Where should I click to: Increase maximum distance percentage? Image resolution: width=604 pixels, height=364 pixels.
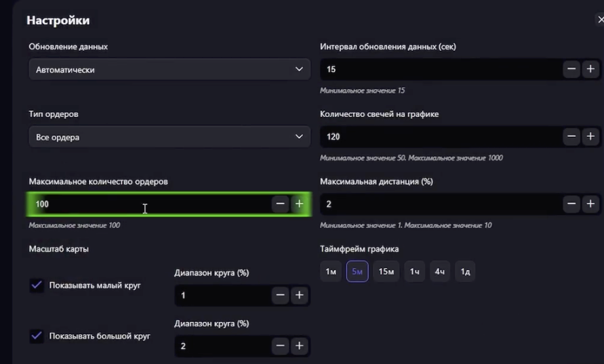point(590,204)
